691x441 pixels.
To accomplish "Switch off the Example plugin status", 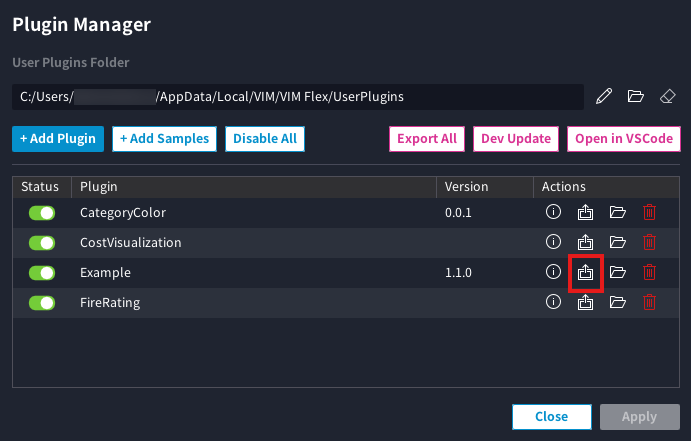I will click(41, 273).
